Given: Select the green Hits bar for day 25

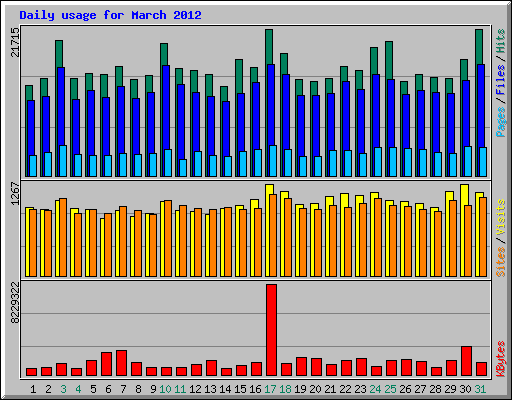Looking at the screenshot, I should tap(389, 60).
